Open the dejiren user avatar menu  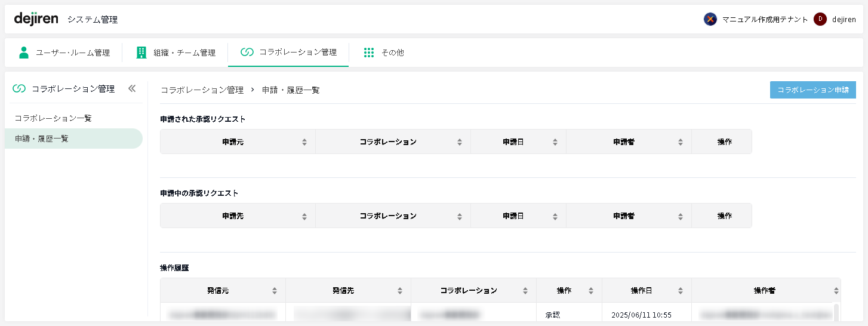[x=820, y=19]
